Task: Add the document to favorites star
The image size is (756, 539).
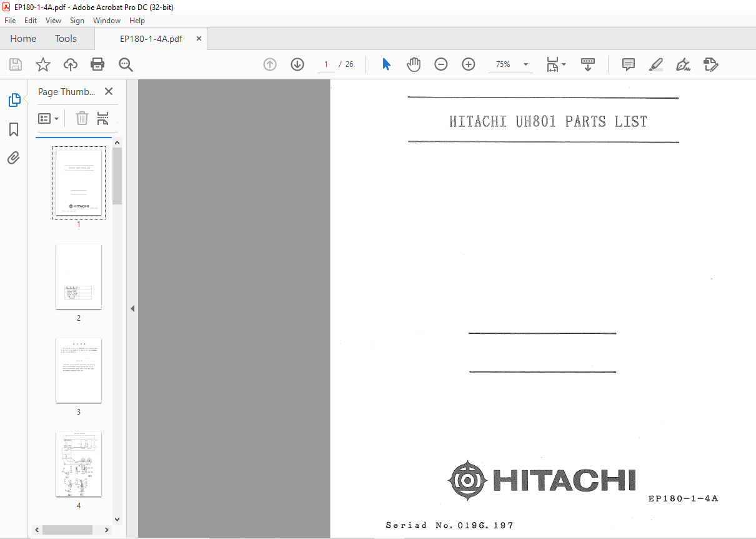Action: coord(41,64)
